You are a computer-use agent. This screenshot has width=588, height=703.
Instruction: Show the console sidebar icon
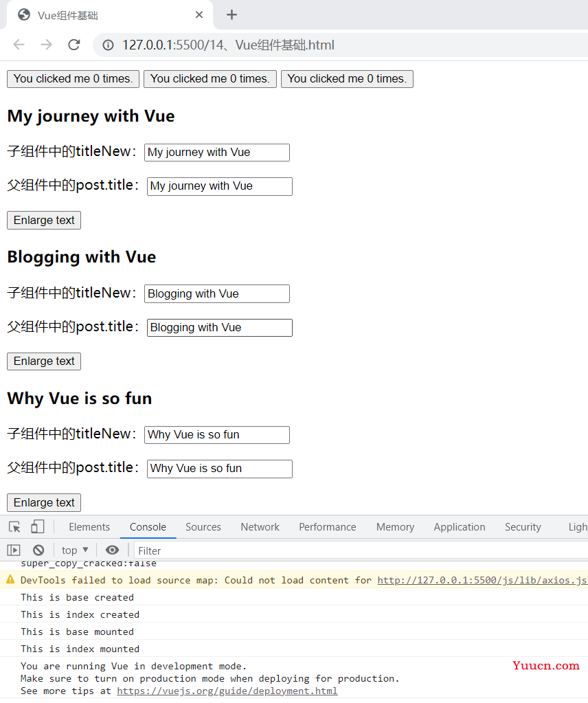point(14,550)
